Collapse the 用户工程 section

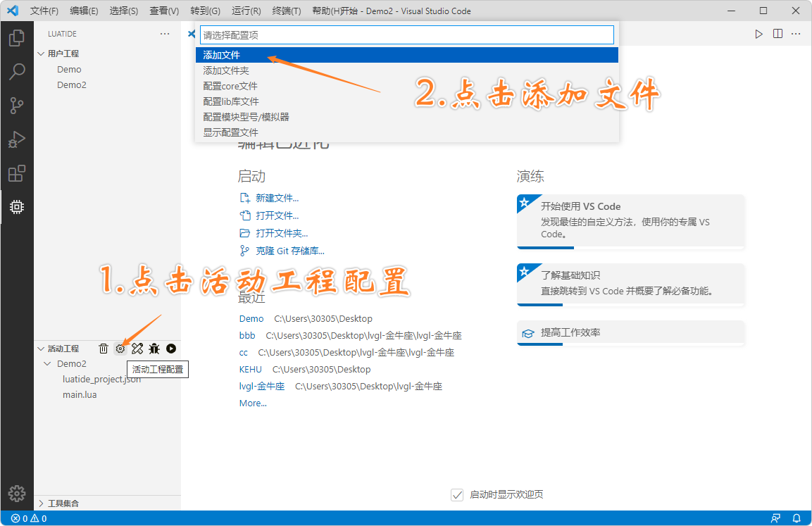pos(41,54)
